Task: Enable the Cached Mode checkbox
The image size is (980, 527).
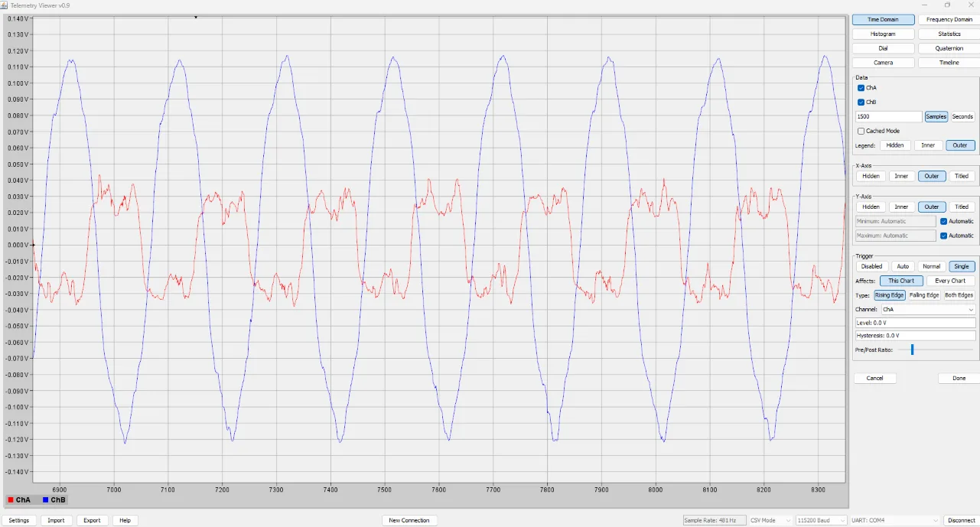Action: (861, 131)
